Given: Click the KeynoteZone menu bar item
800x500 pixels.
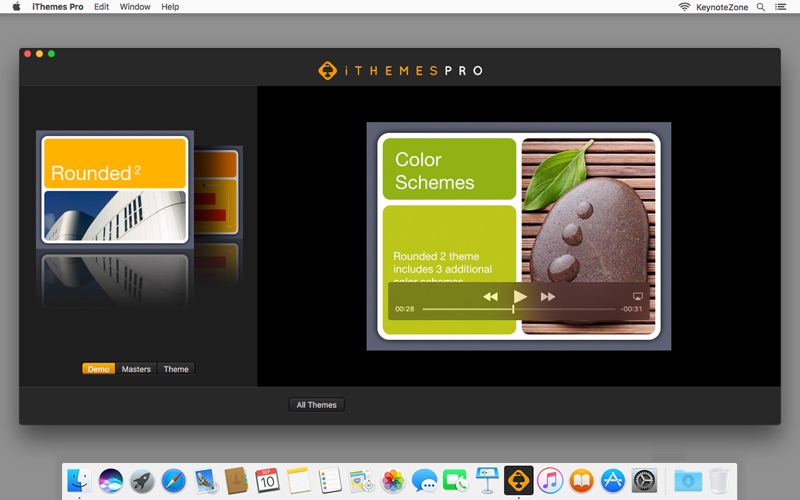Looking at the screenshot, I should 722,7.
